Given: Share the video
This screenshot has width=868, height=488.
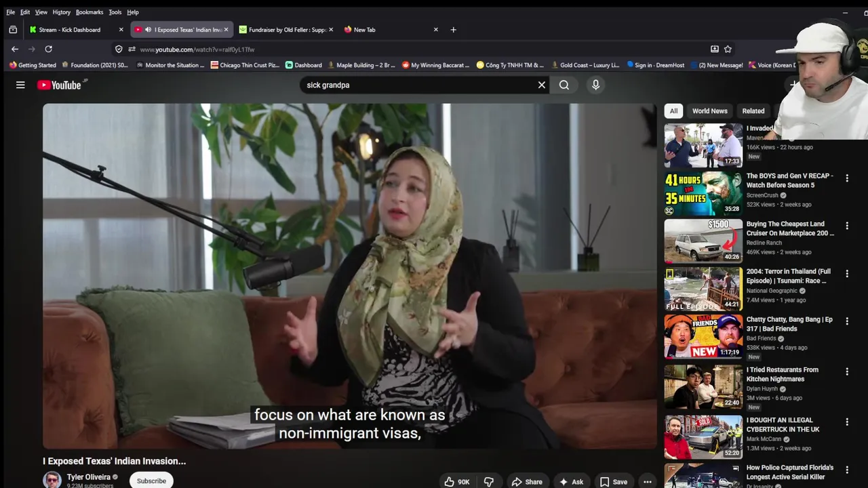Looking at the screenshot, I should click(x=527, y=482).
